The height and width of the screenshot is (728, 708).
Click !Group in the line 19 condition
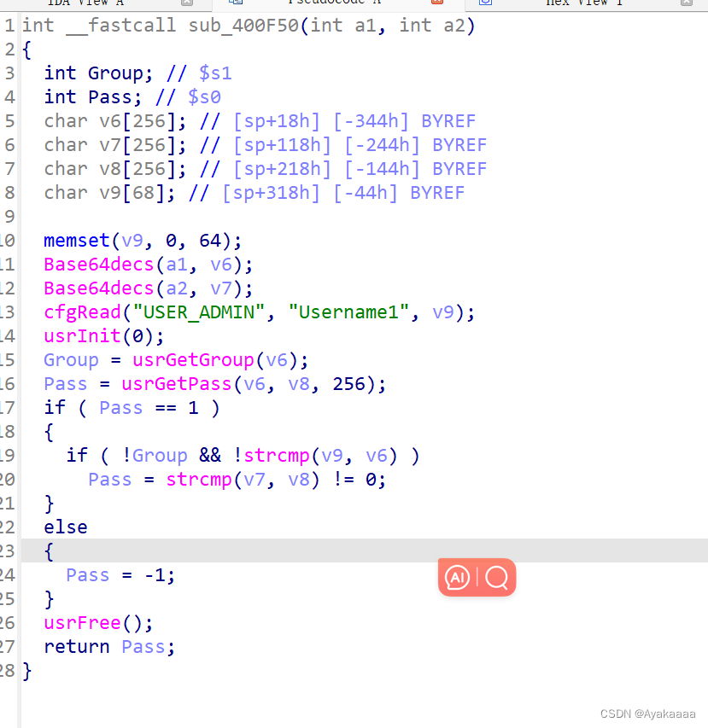pyautogui.click(x=155, y=456)
